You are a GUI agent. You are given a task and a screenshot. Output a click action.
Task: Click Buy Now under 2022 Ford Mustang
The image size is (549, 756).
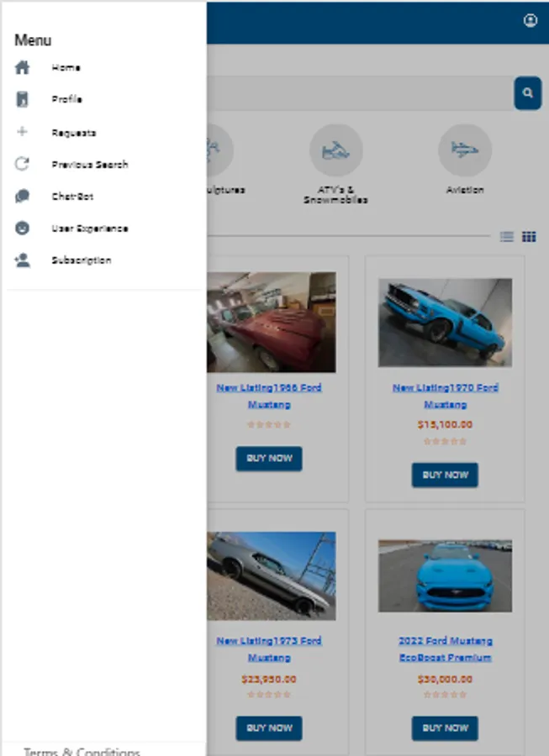coord(446,728)
